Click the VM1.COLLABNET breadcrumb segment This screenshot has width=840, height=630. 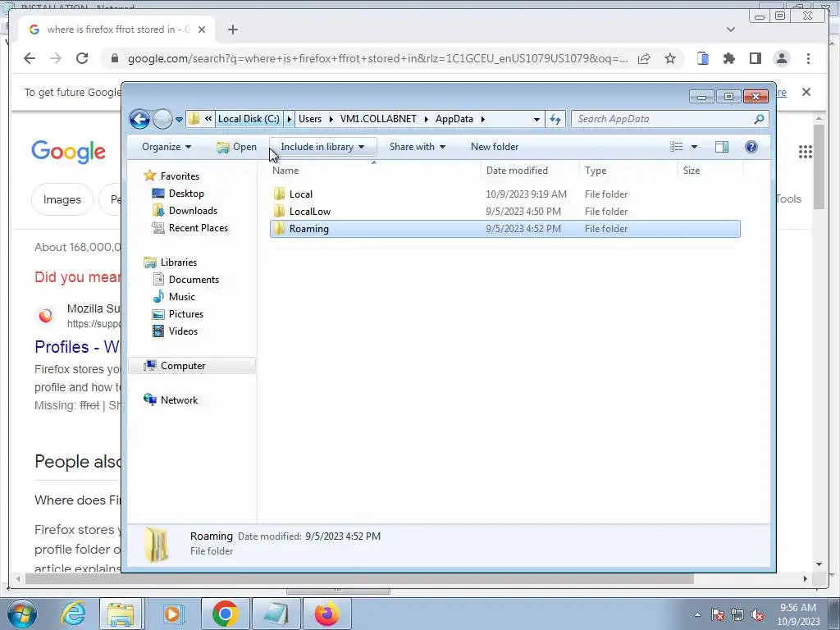[378, 119]
